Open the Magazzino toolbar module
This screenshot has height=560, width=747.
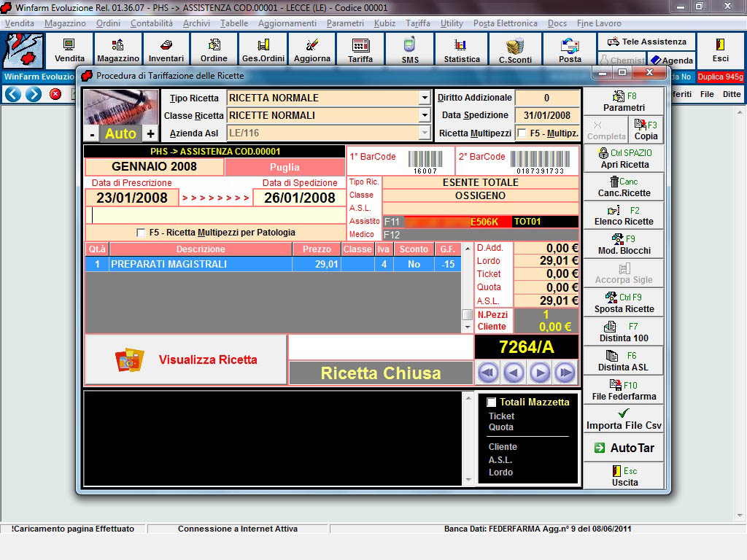117,50
